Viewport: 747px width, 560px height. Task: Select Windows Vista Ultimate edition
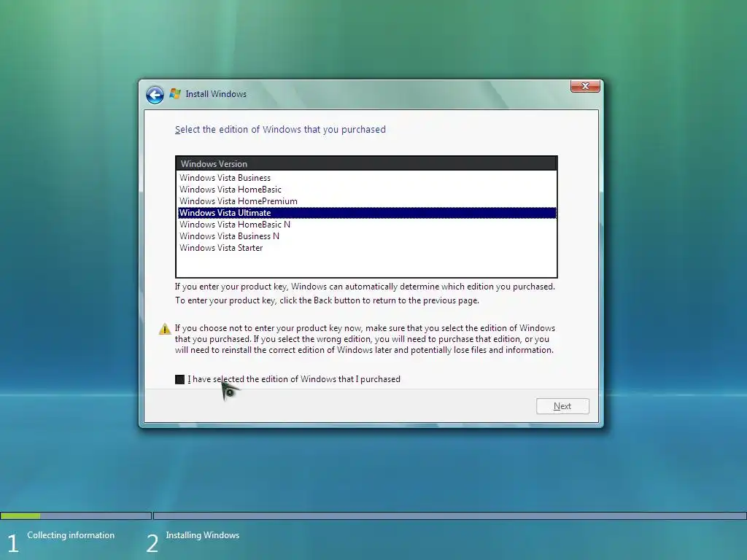click(x=367, y=213)
